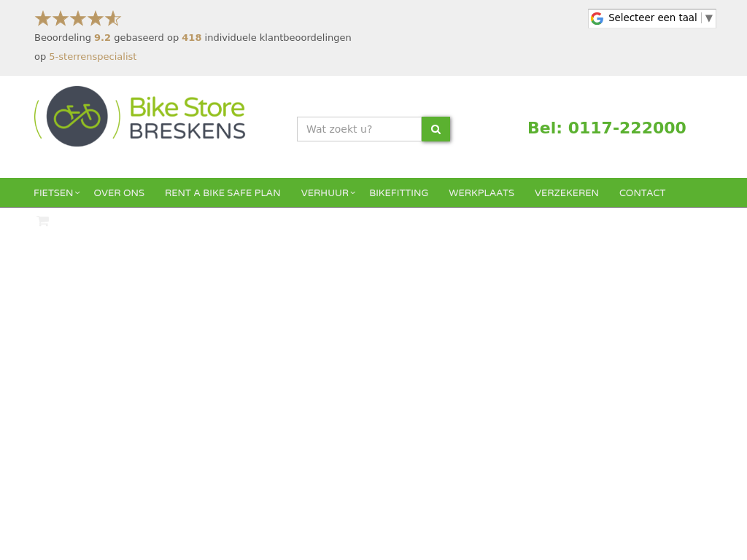
Task: Open the Selecteer een taal dropdown
Action: 652,18
